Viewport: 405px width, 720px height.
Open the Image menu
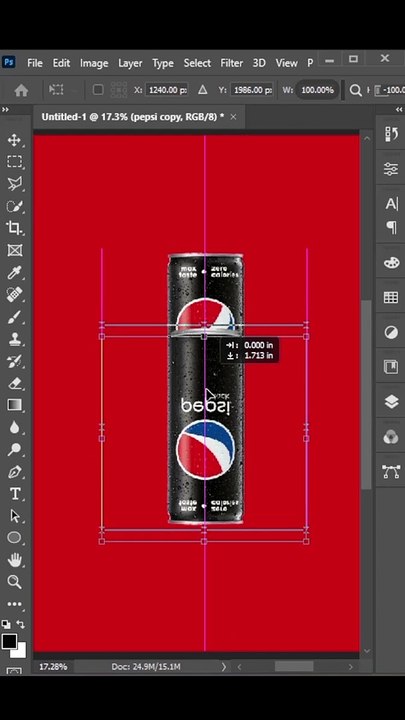pyautogui.click(x=94, y=63)
